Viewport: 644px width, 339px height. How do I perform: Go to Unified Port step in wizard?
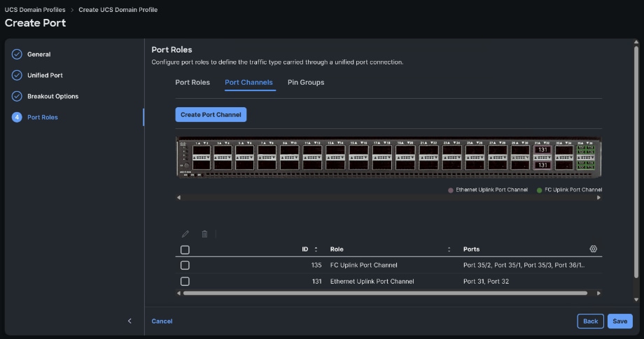pyautogui.click(x=45, y=75)
